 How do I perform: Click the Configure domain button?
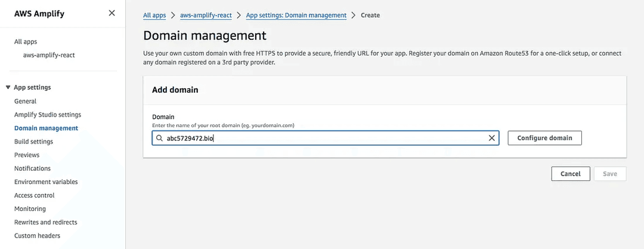[544, 138]
